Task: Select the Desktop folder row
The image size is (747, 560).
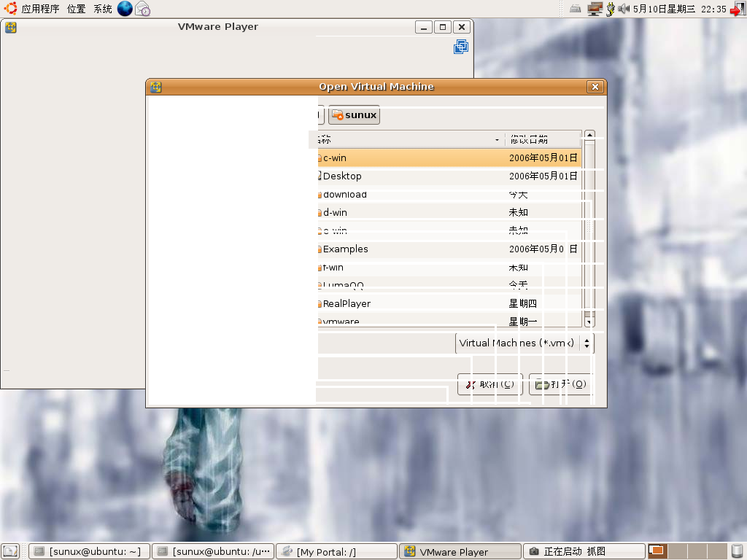Action: [x=449, y=176]
